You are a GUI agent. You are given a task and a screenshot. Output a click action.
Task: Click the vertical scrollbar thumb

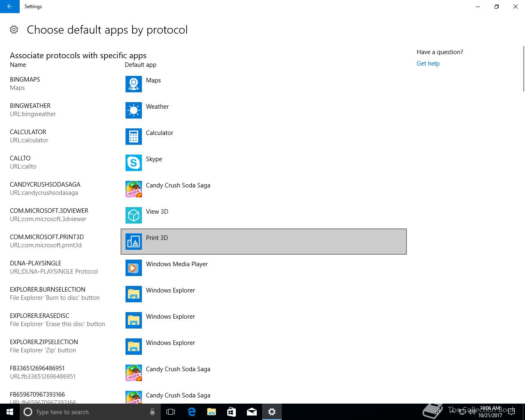pos(523,68)
